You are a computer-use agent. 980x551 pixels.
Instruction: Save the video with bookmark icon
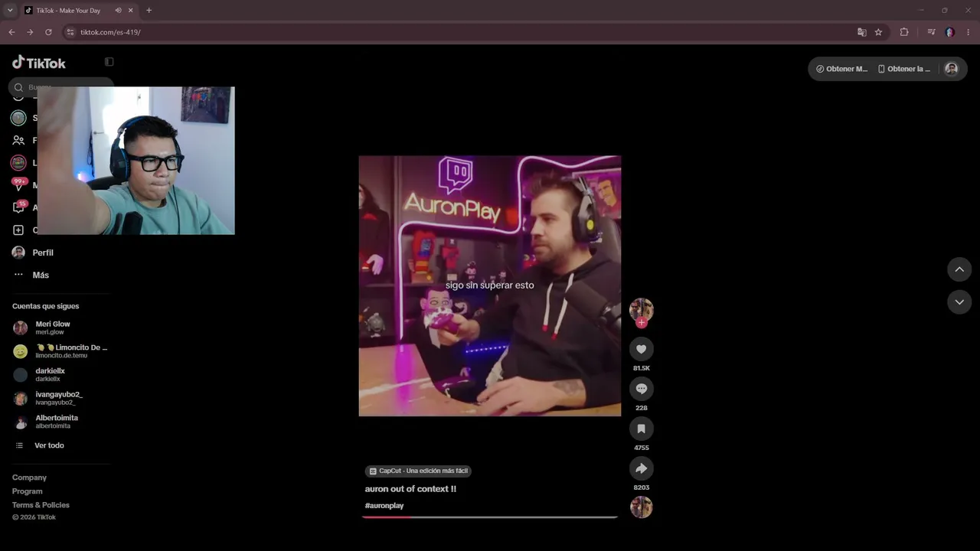click(642, 429)
